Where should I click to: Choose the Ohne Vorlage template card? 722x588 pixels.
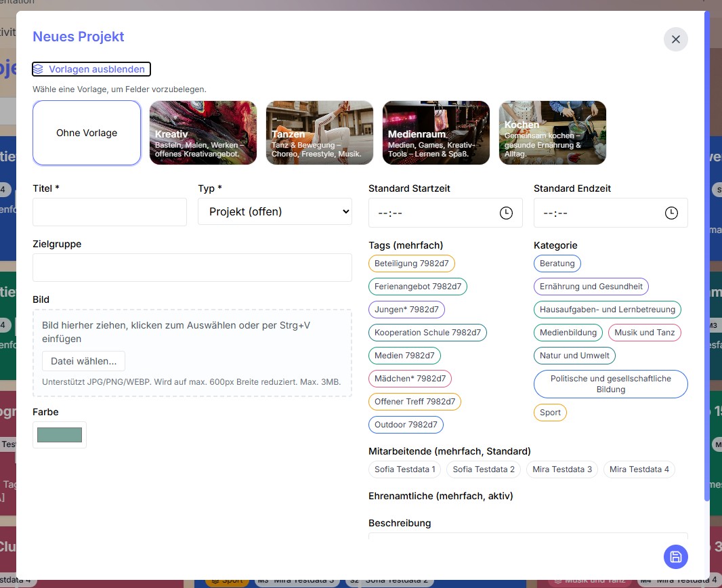coord(87,133)
